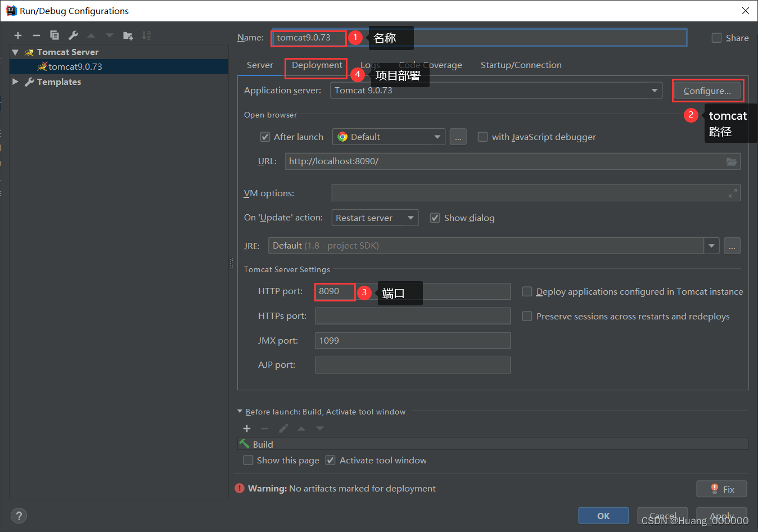Image resolution: width=758 pixels, height=532 pixels.
Task: Move before launch task up
Action: click(x=301, y=429)
